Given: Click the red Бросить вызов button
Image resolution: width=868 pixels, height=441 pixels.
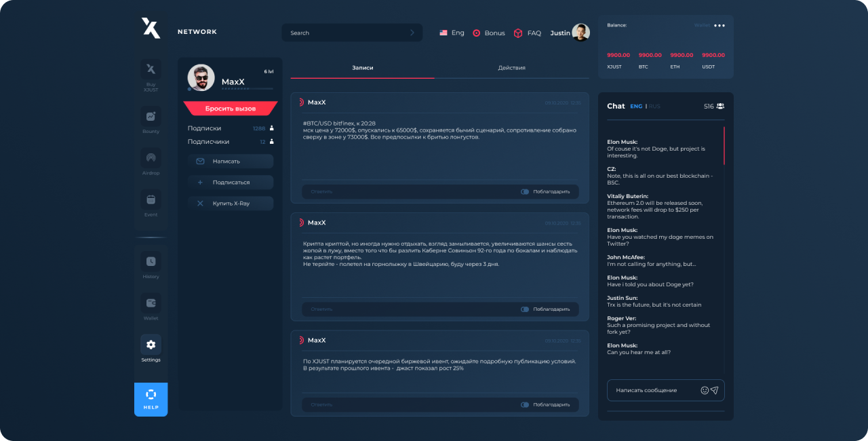Looking at the screenshot, I should tap(231, 109).
